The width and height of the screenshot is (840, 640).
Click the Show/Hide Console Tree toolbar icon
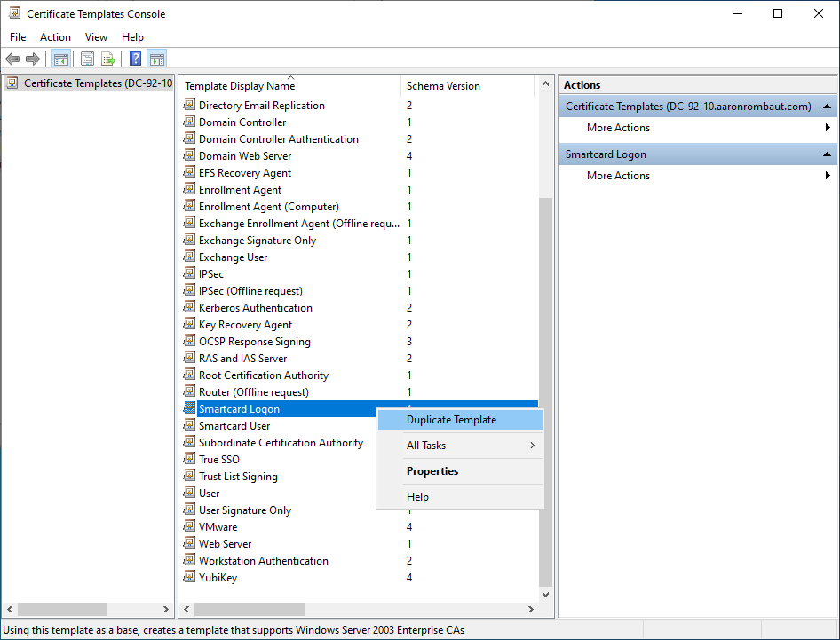tap(61, 59)
